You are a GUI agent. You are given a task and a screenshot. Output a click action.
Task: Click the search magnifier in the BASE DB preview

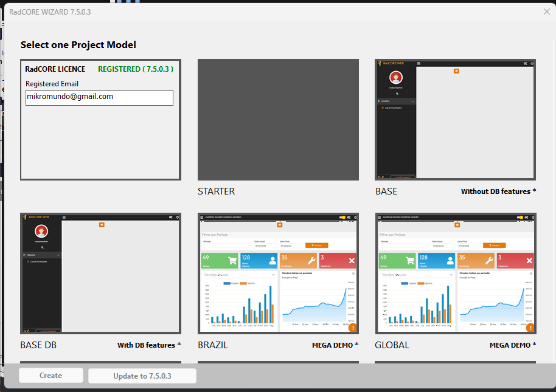click(x=41, y=247)
